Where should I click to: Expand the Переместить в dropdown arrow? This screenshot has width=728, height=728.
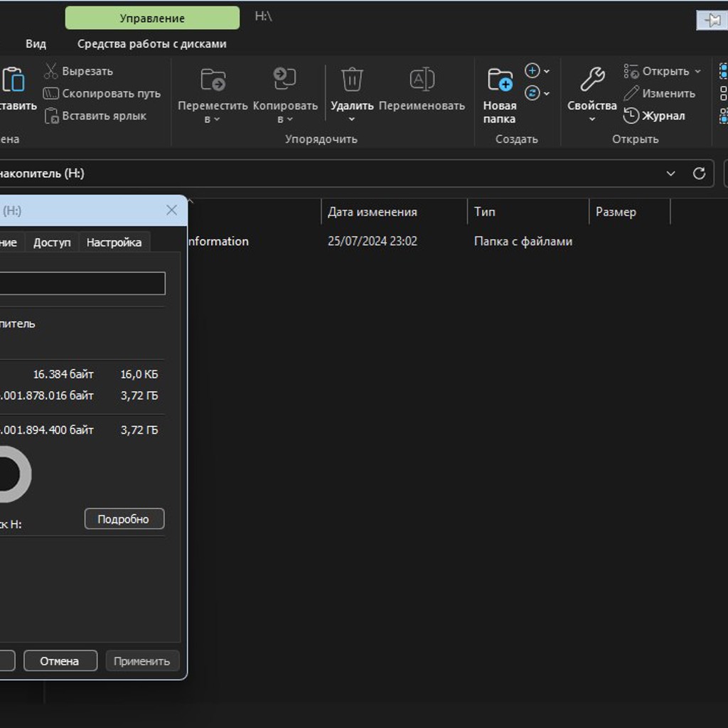tap(216, 119)
